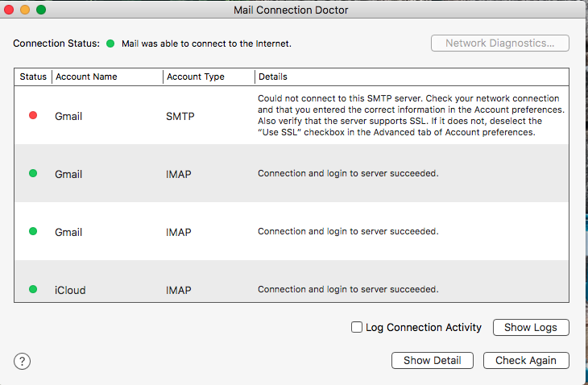Select the Gmail SMTP account row
Image resolution: width=588 pixels, height=385 pixels.
point(292,115)
